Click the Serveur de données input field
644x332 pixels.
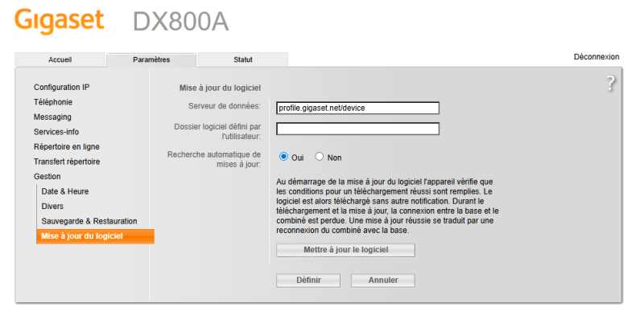(x=357, y=108)
